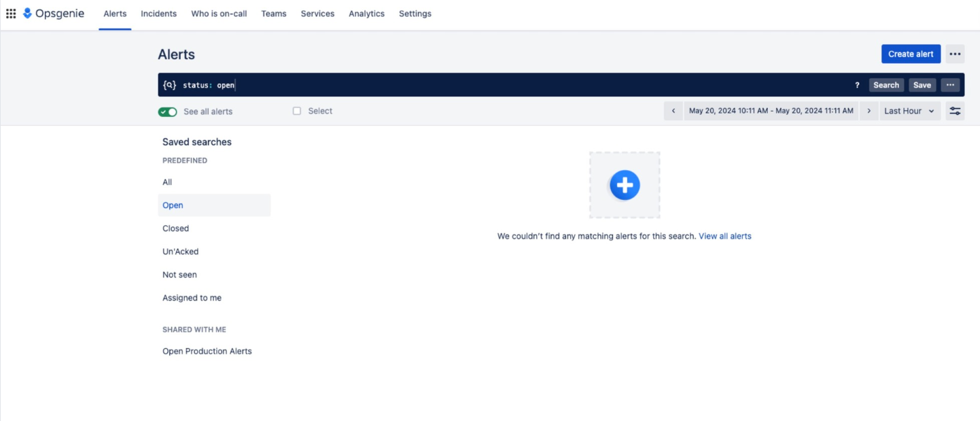Select the Not seen saved search

click(x=214, y=275)
